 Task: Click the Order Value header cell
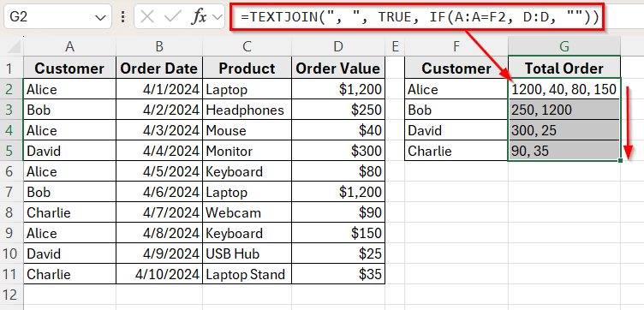(338, 69)
